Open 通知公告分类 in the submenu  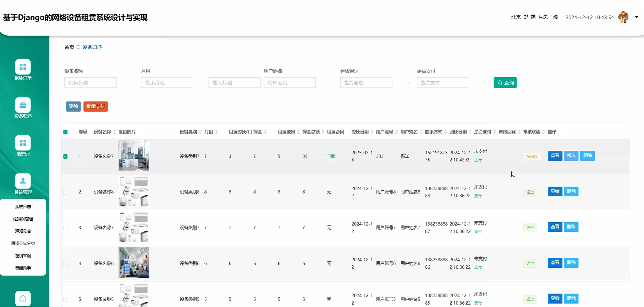pyautogui.click(x=23, y=243)
